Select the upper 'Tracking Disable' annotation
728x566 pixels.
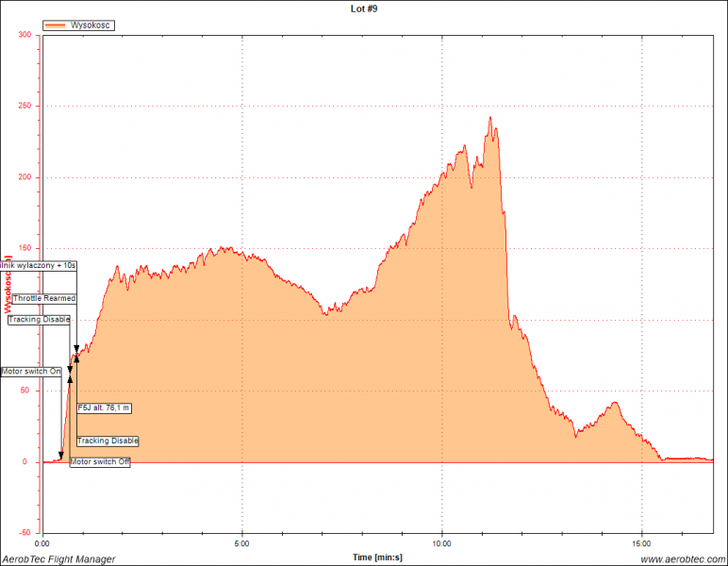[40, 320]
